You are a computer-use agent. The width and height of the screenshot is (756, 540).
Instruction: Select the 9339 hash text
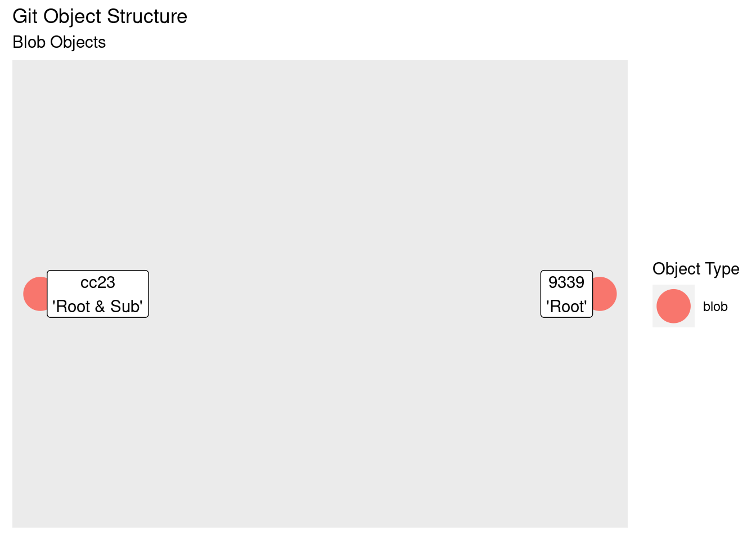point(566,282)
